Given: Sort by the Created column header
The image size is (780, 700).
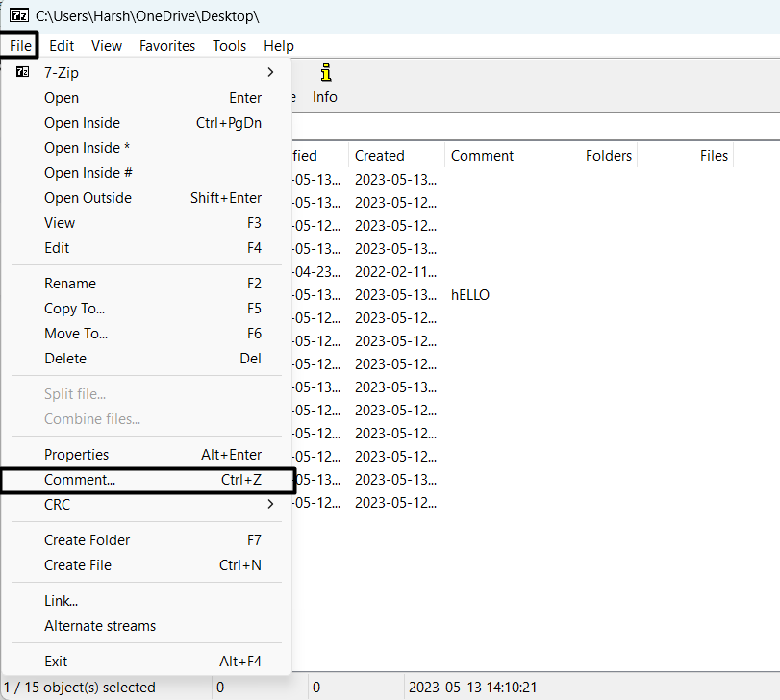Looking at the screenshot, I should pos(379,156).
